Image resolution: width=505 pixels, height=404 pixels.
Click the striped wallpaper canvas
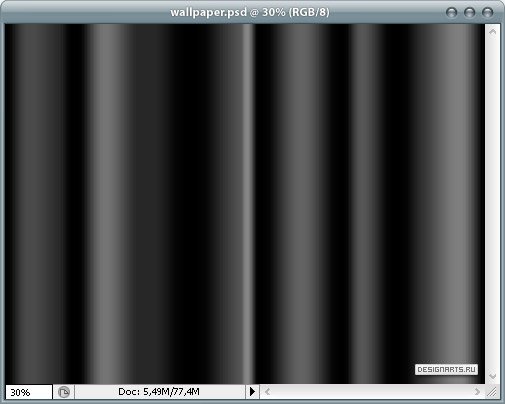pos(245,203)
